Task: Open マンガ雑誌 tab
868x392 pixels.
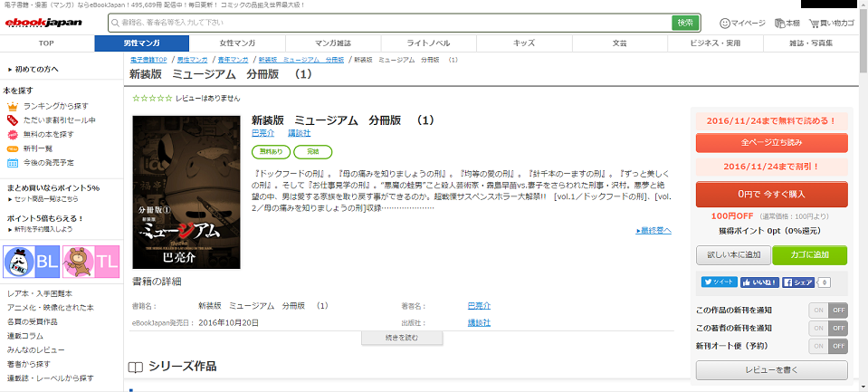Action: [x=333, y=43]
